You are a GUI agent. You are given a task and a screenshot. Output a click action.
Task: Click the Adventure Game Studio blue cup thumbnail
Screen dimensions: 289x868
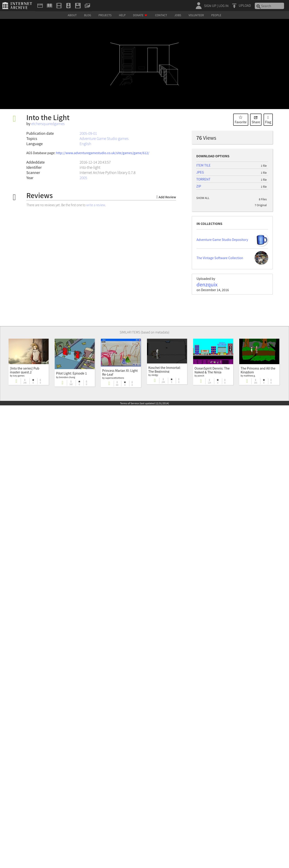pos(261,240)
